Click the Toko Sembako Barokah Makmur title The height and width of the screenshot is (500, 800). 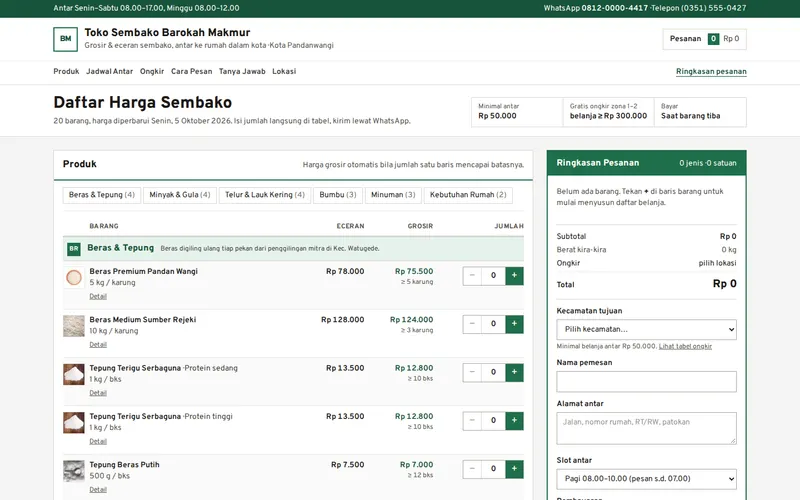[167, 33]
